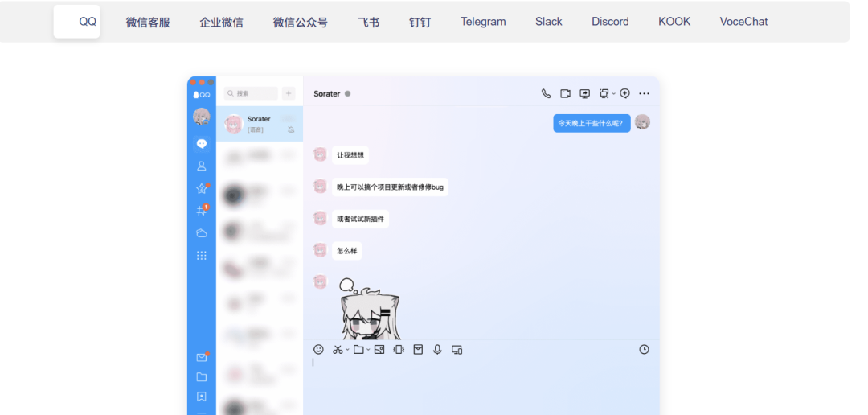Switch to the Telegram tab

point(483,22)
